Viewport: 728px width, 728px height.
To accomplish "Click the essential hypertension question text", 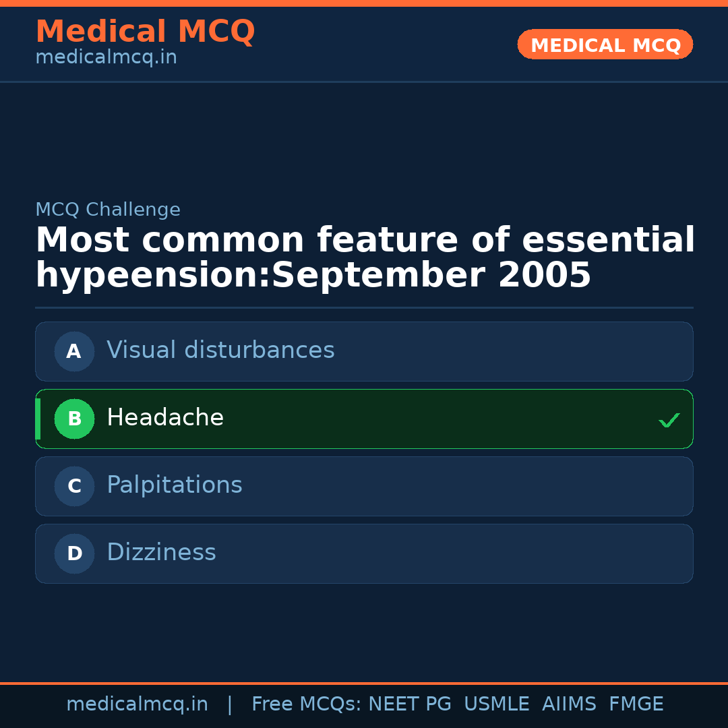I will coord(364,257).
